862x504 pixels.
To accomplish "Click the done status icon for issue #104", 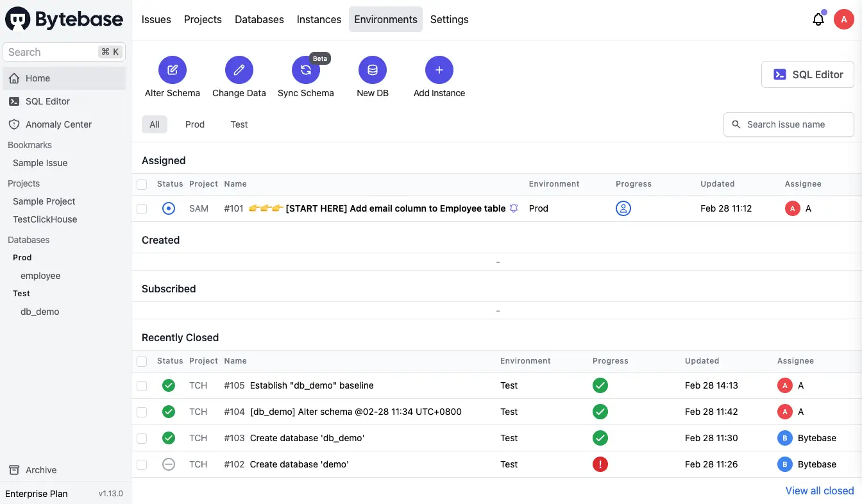I will [169, 412].
